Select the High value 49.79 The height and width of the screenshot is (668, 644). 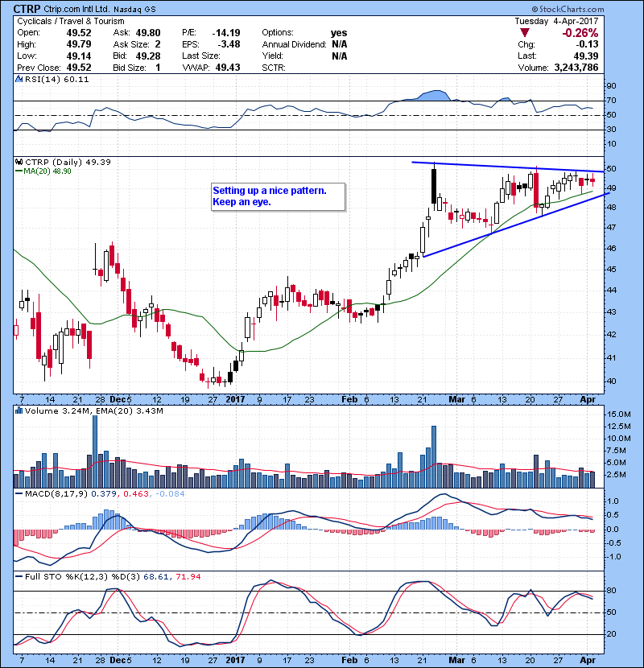tap(79, 44)
